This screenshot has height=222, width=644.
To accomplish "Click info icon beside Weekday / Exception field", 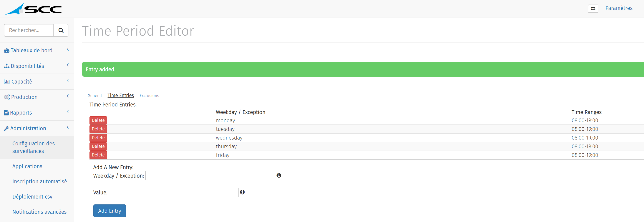I will (x=279, y=175).
